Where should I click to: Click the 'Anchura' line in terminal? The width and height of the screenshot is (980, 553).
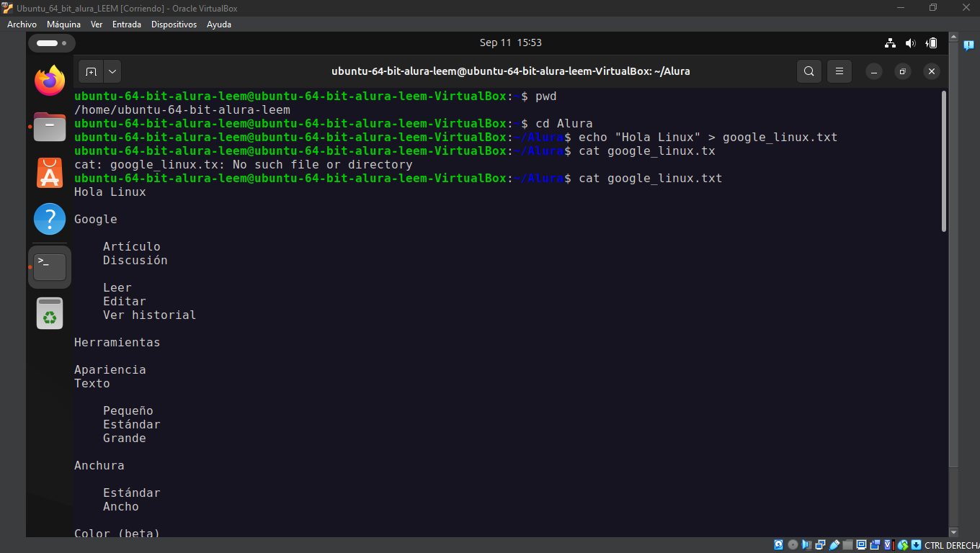(x=99, y=466)
